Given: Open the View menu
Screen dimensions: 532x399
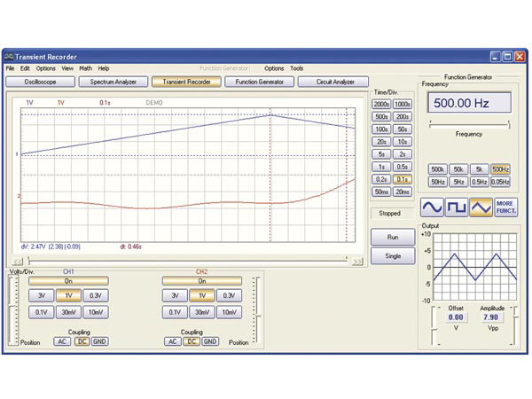Looking at the screenshot, I should click(x=67, y=68).
